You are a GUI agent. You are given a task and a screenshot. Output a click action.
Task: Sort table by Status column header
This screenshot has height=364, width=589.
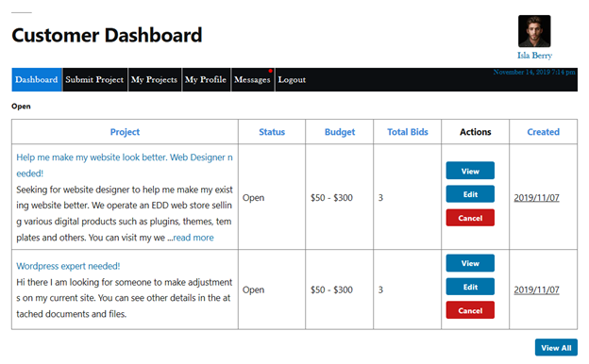[272, 132]
